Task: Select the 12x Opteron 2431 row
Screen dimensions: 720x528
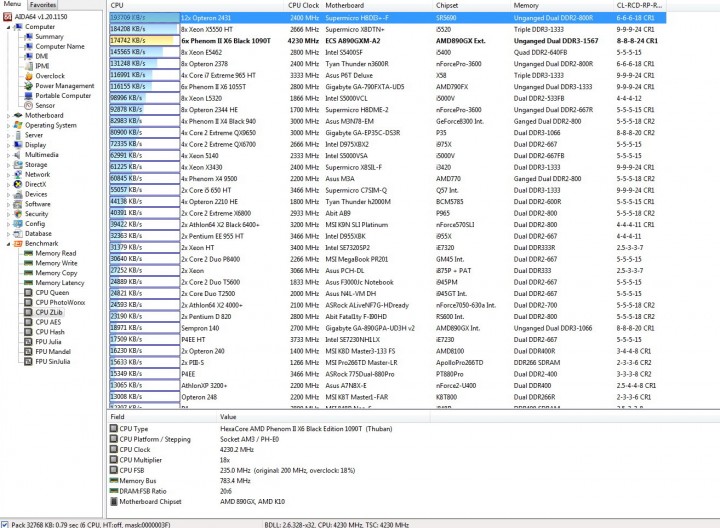Action: coord(388,18)
